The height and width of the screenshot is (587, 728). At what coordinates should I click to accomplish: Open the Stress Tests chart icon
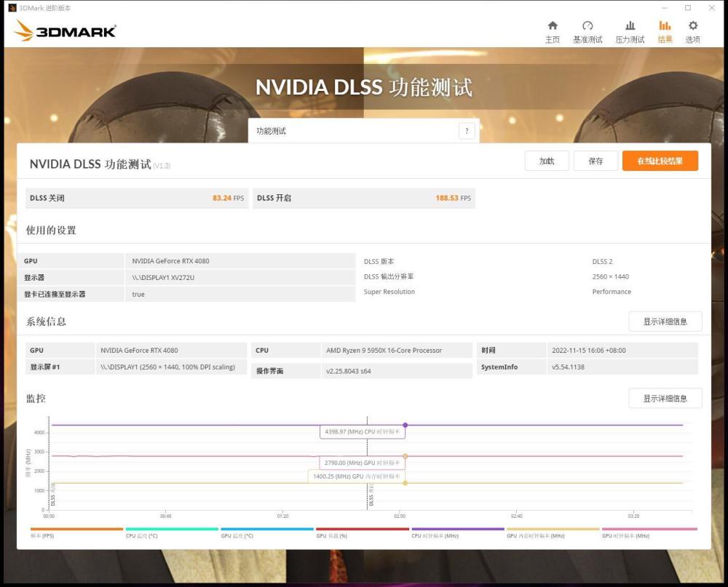[x=630, y=26]
